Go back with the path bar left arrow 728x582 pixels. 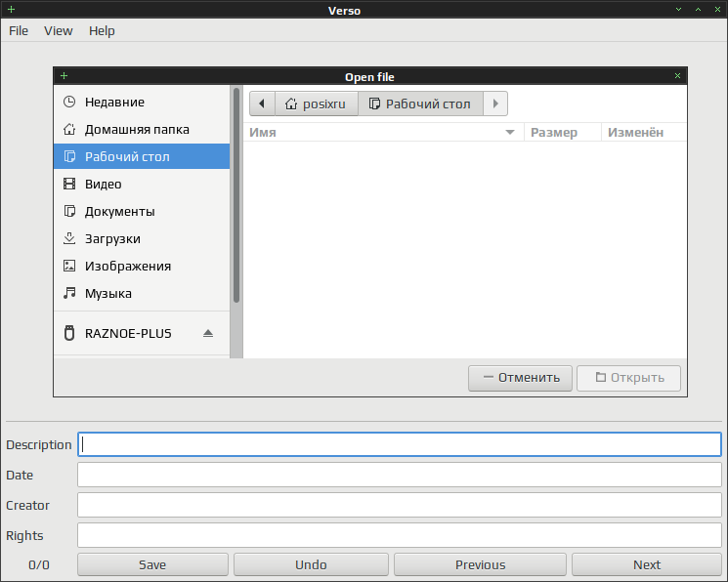point(262,104)
